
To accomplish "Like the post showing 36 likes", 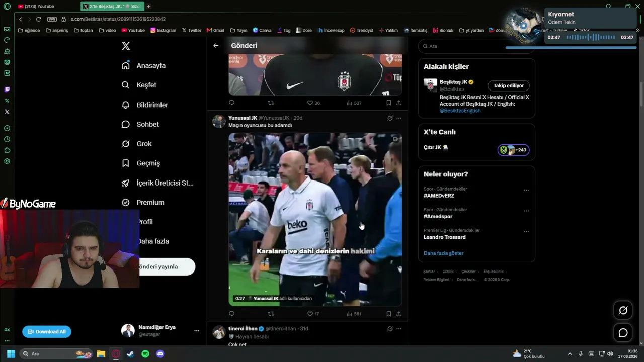I will pos(313,103).
